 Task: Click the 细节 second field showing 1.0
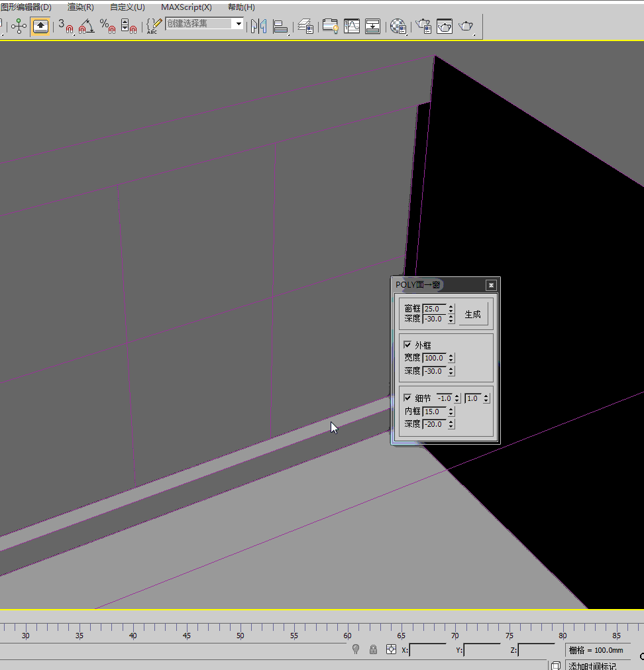click(473, 398)
